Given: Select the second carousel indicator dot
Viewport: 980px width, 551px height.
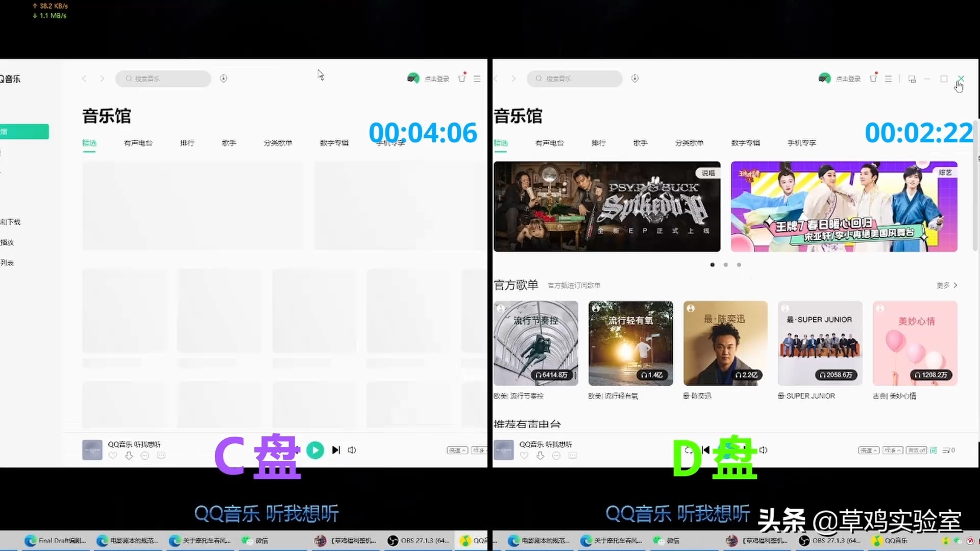Looking at the screenshot, I should click(725, 265).
